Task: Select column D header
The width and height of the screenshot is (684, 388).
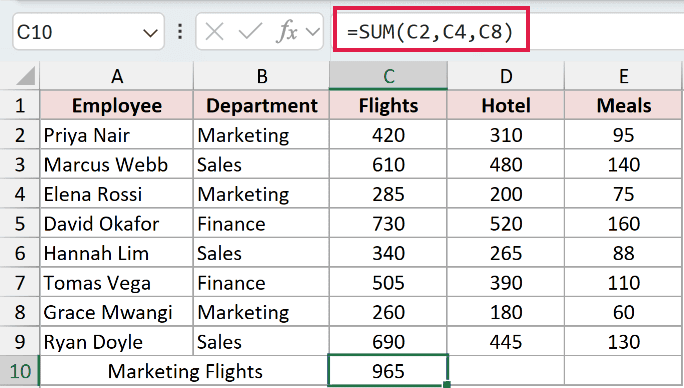Action: pos(506,76)
